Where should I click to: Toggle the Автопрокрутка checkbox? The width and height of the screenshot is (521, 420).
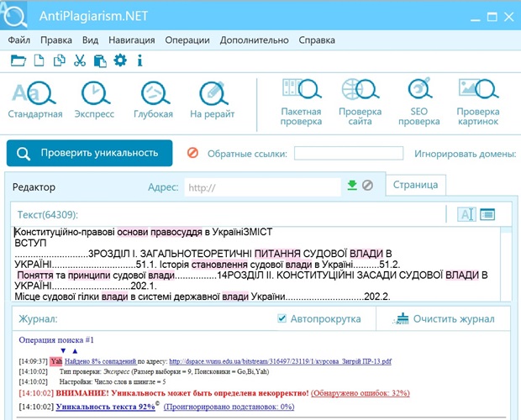[x=282, y=318]
